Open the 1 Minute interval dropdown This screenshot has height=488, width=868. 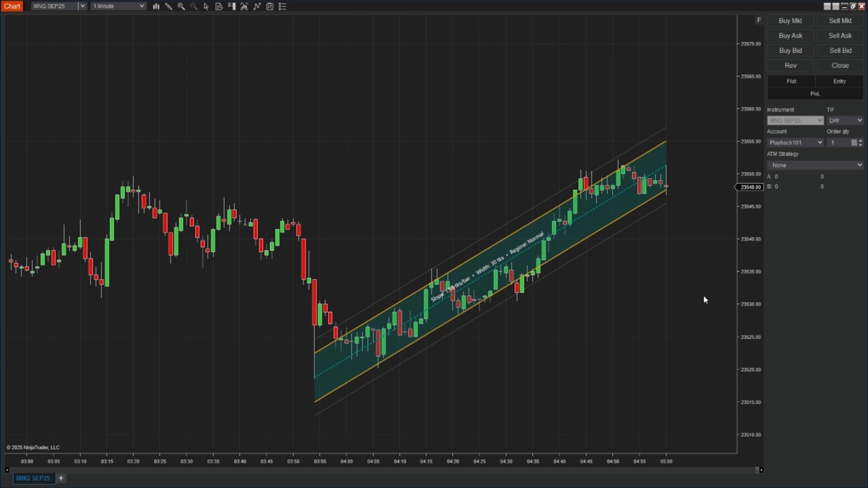pos(118,6)
